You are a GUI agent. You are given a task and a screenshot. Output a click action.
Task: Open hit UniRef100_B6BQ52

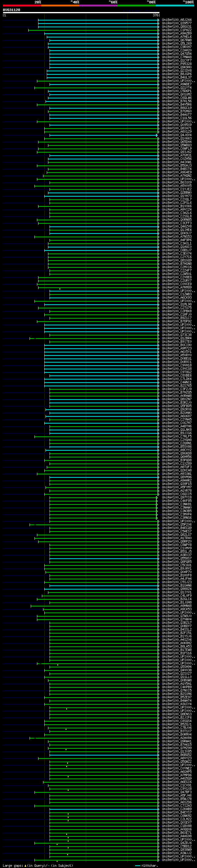177,755
